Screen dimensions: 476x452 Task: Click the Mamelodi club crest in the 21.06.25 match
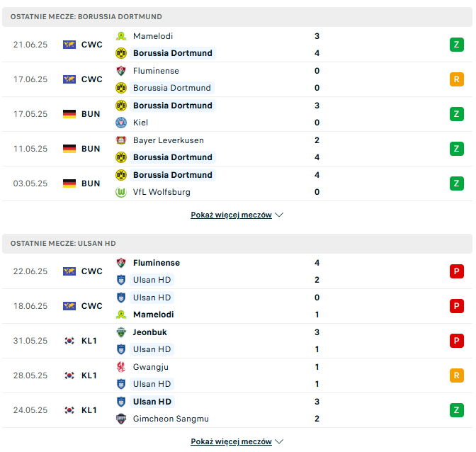click(121, 36)
